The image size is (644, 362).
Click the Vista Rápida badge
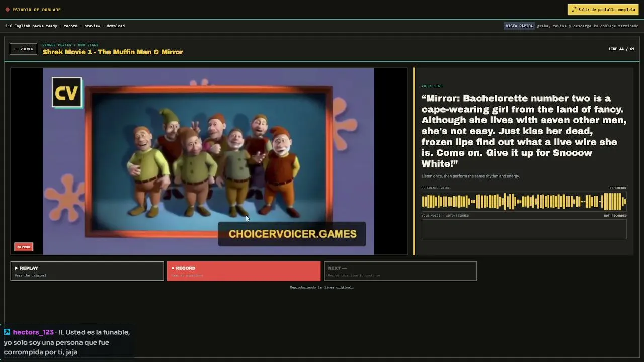[519, 26]
